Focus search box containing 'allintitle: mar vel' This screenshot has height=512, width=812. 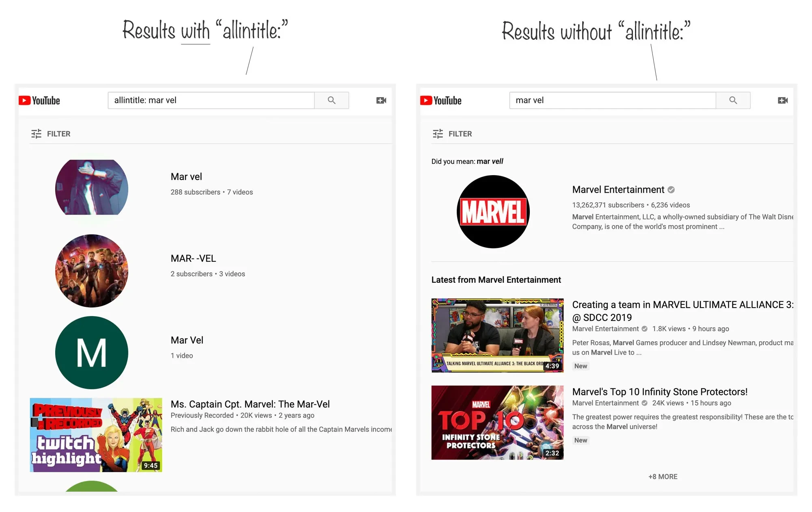coord(211,100)
